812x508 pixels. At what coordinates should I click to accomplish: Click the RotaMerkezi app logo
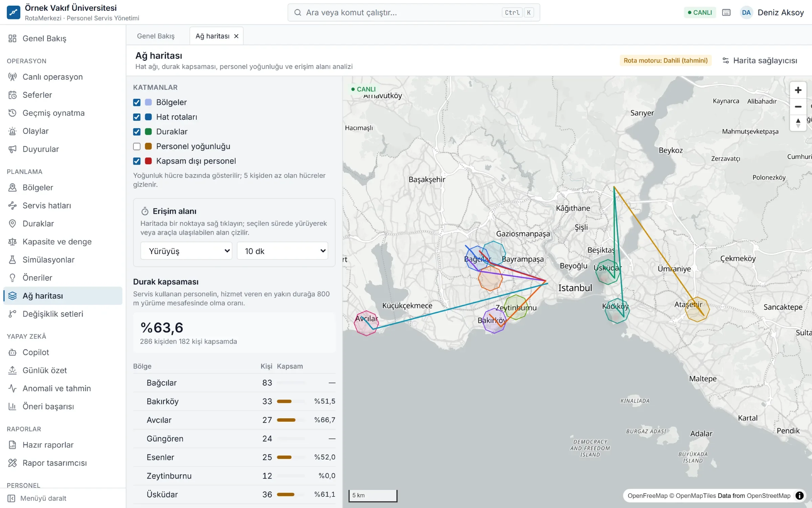pos(14,13)
